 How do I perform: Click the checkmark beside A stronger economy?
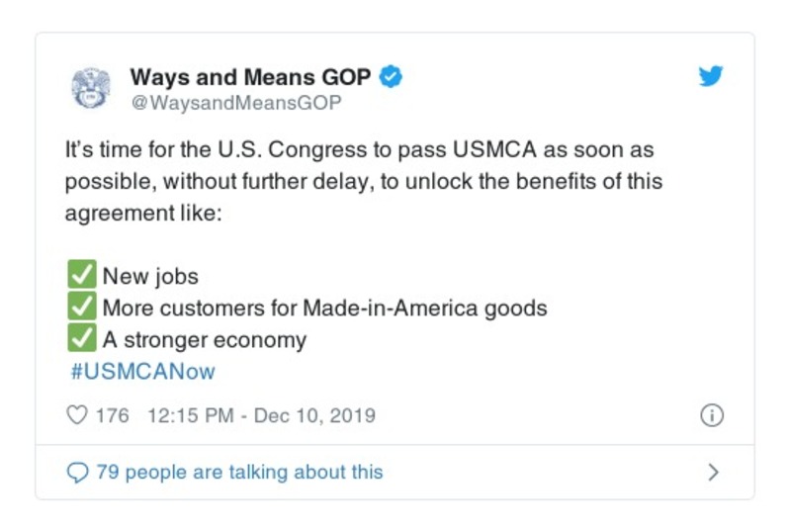pyautogui.click(x=82, y=339)
